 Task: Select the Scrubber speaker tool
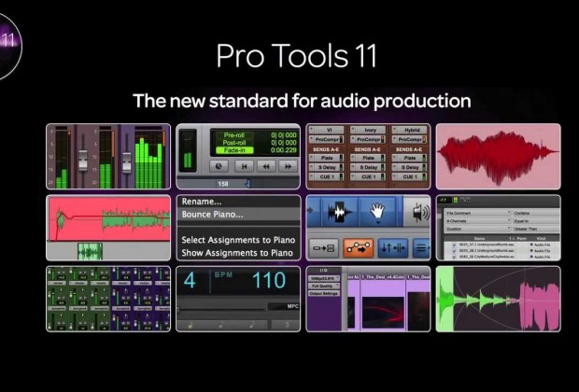click(x=420, y=212)
